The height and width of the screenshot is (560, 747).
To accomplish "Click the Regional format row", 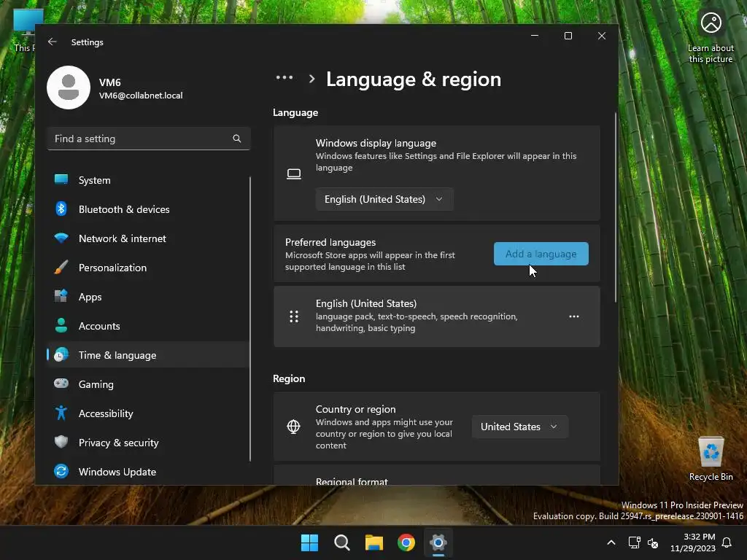I will 437,476.
